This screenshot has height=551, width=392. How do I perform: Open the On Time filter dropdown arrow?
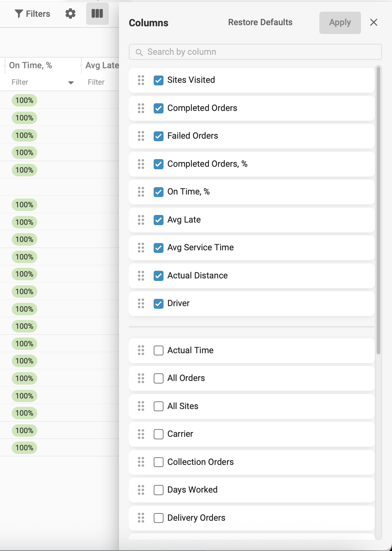click(71, 83)
